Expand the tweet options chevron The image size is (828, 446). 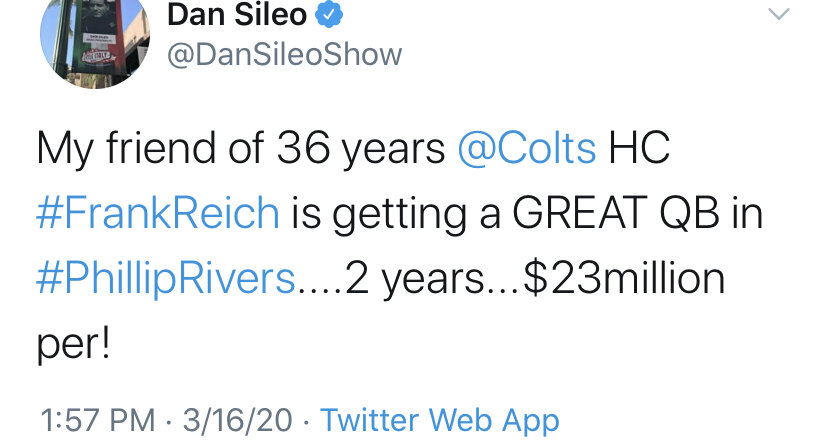pos(778,14)
